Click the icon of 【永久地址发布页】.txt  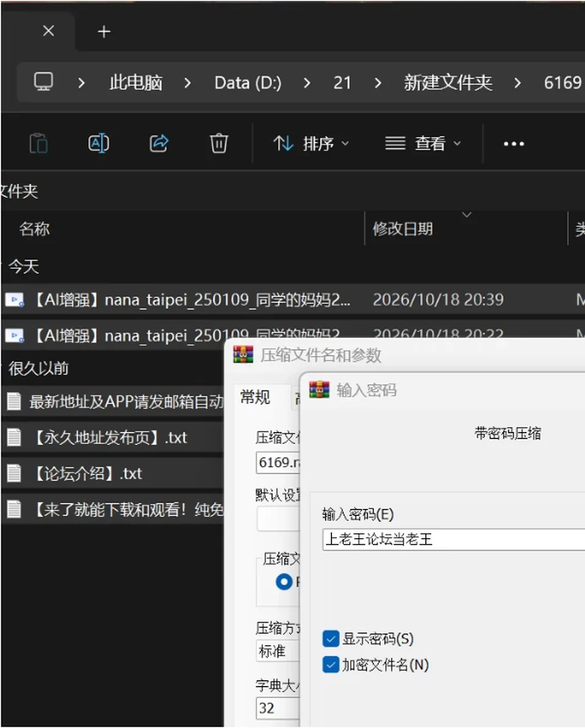click(14, 437)
